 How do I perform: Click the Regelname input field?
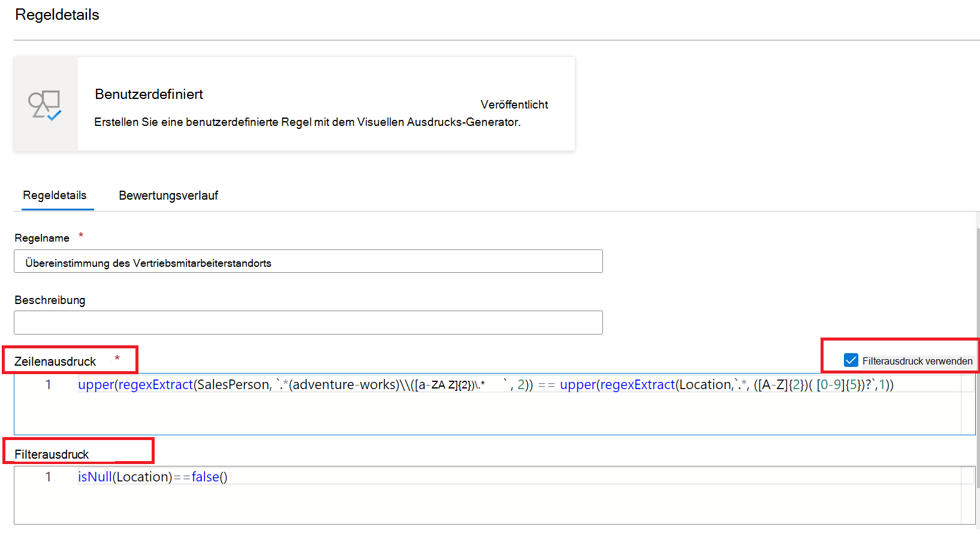308,261
